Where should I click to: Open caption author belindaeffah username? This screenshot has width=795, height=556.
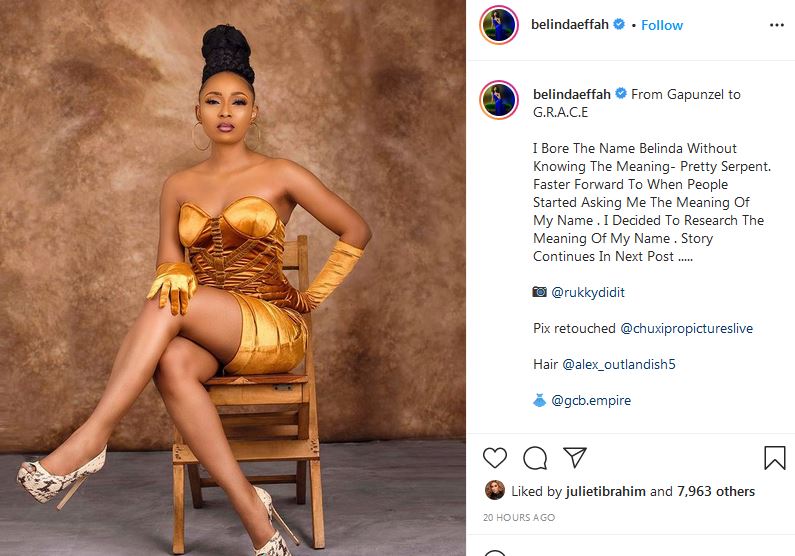(571, 94)
